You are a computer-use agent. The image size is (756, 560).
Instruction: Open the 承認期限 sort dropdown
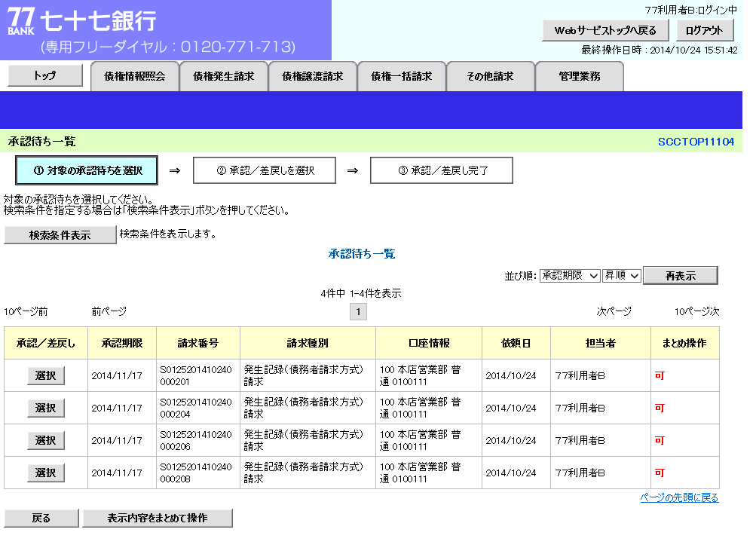(x=569, y=276)
